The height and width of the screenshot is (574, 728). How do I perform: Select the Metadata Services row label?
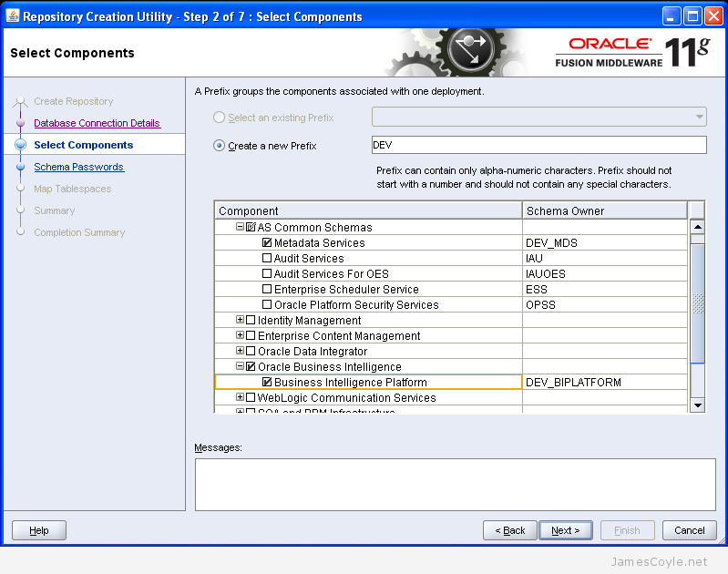[320, 243]
